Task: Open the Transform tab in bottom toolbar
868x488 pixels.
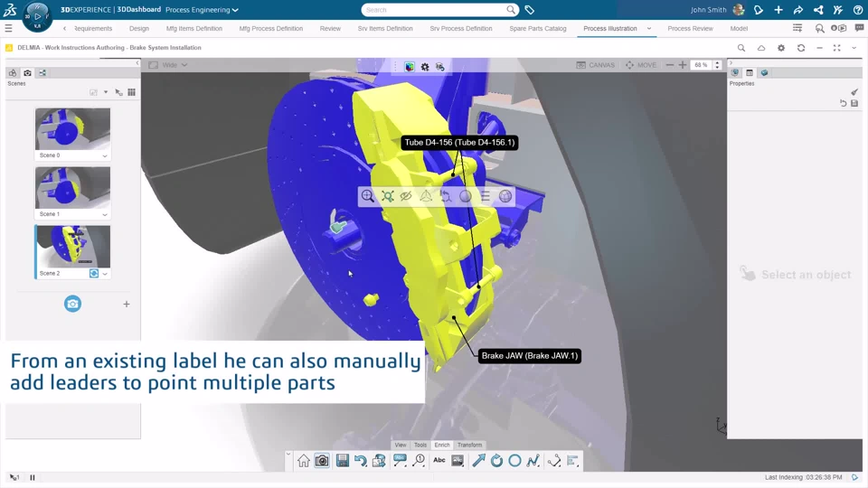Action: (x=469, y=445)
